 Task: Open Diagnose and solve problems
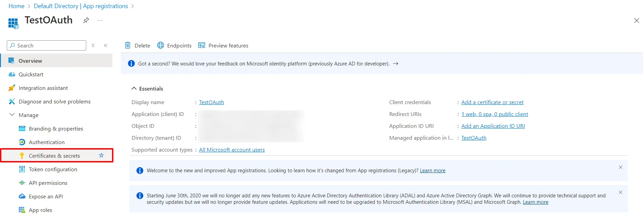coord(55,101)
